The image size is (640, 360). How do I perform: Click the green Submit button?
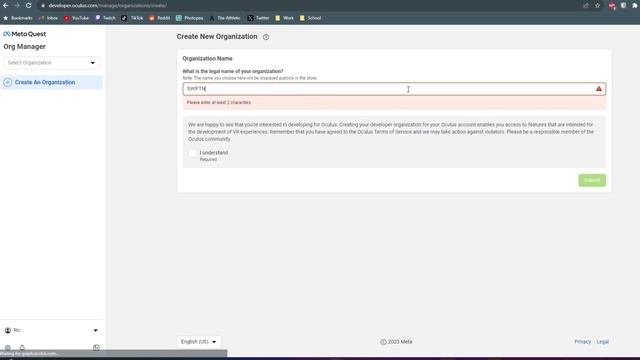(x=592, y=180)
